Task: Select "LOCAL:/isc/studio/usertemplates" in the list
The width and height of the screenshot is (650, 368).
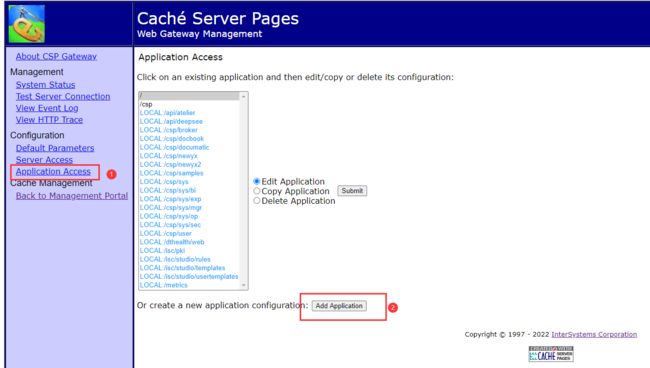Action: click(189, 276)
